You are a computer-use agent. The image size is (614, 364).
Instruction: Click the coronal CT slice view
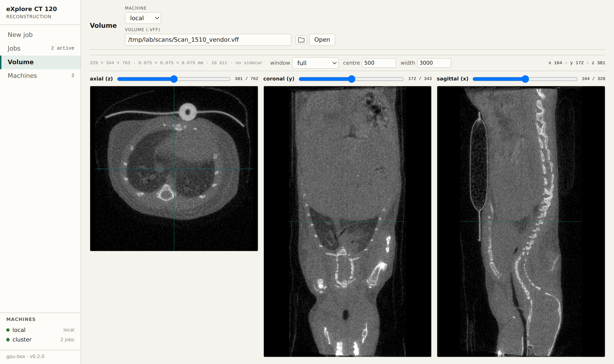(347, 222)
